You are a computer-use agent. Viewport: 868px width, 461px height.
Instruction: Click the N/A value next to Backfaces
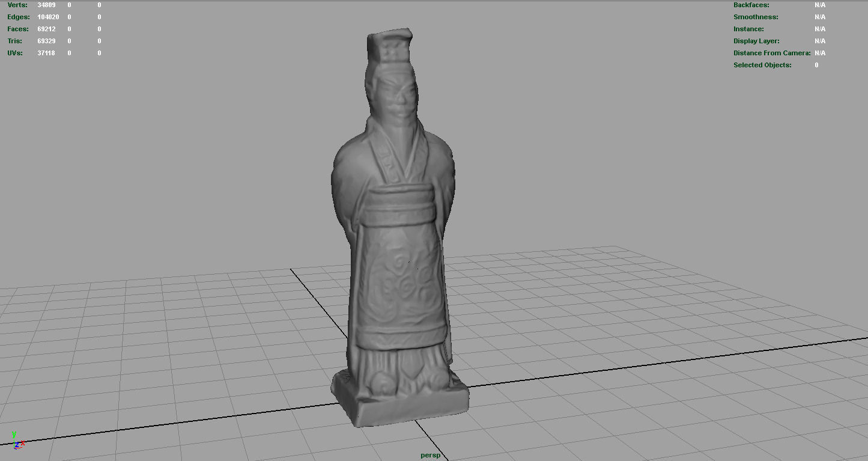point(820,5)
